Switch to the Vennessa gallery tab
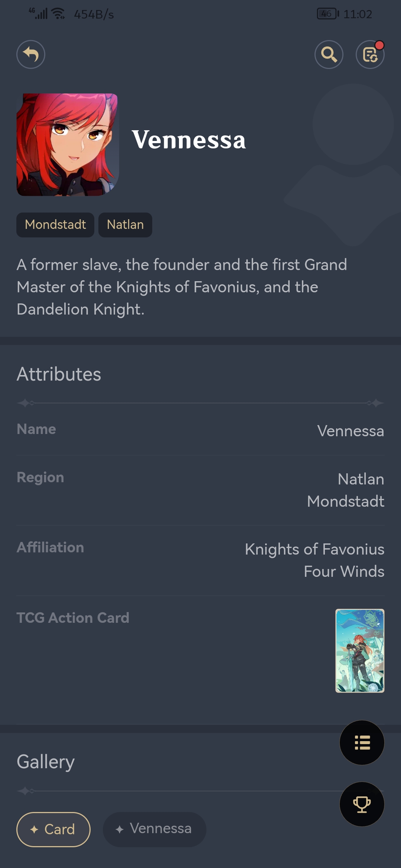 [x=154, y=829]
